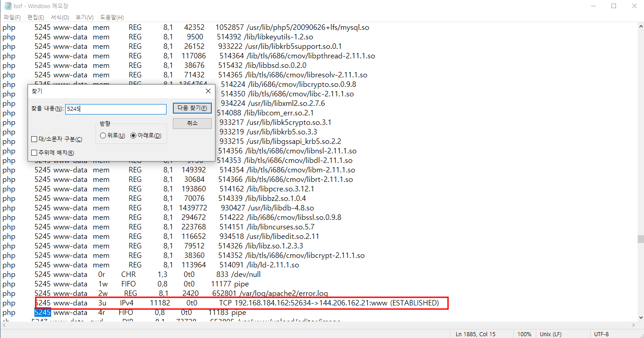Click /usr/lib/libedit.so.2.11 text
Viewport: 644px width, 338px height.
tap(282, 237)
